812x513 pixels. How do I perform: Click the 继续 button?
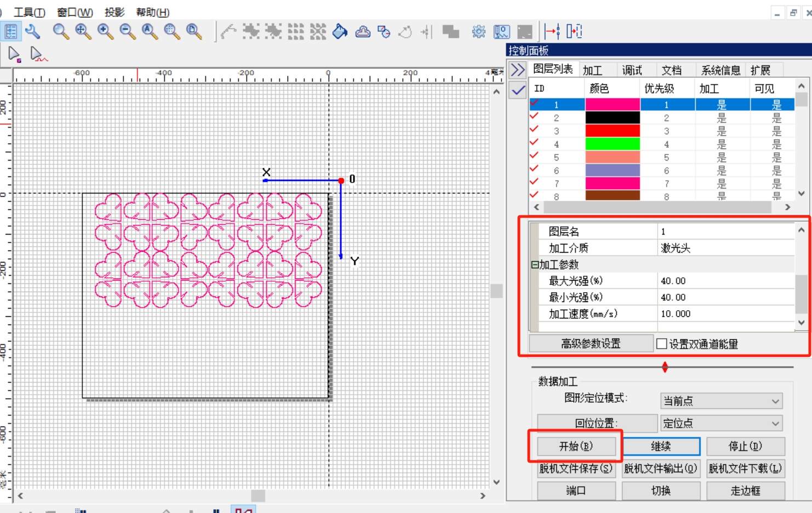pyautogui.click(x=661, y=446)
